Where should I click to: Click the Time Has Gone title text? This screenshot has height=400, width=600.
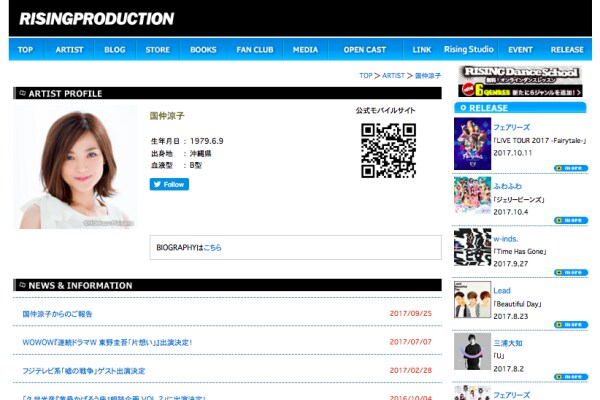[520, 251]
